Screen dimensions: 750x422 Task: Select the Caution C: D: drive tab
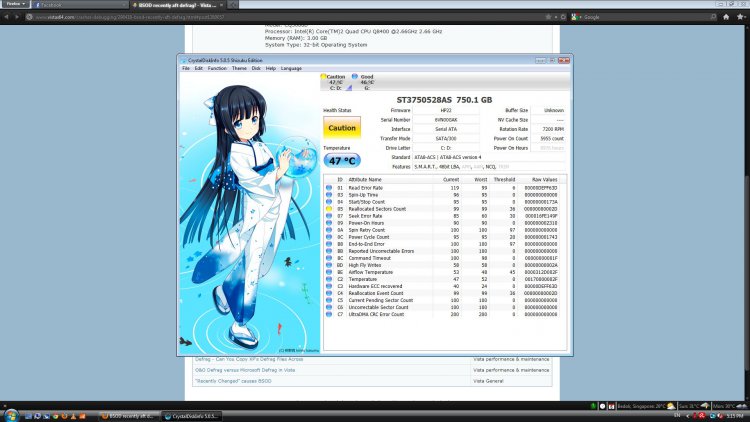[x=335, y=82]
